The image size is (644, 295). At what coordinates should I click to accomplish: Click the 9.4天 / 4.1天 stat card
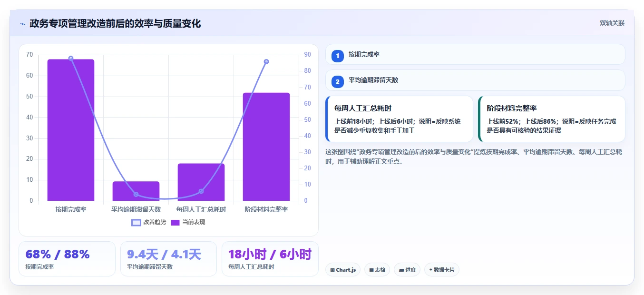pyautogui.click(x=168, y=259)
